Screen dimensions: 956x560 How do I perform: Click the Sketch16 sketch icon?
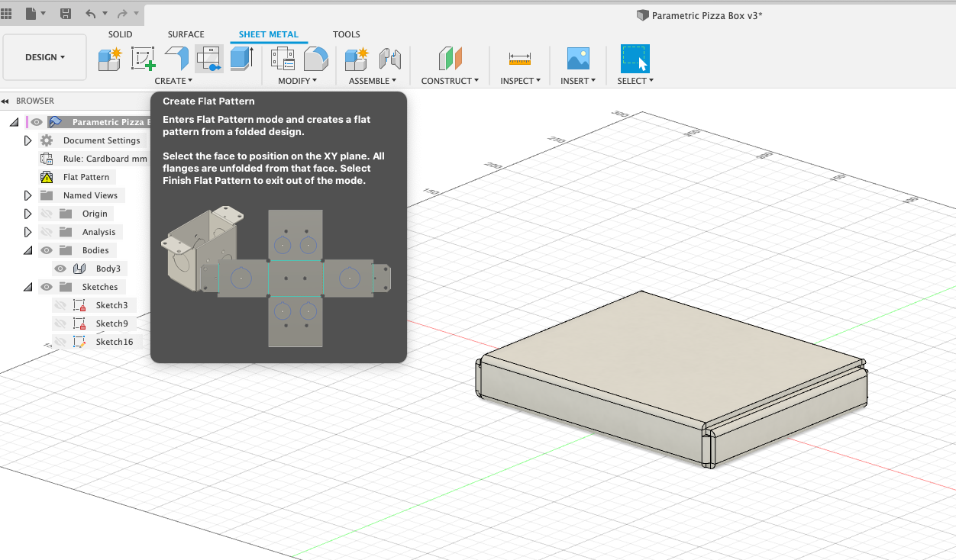coord(79,342)
